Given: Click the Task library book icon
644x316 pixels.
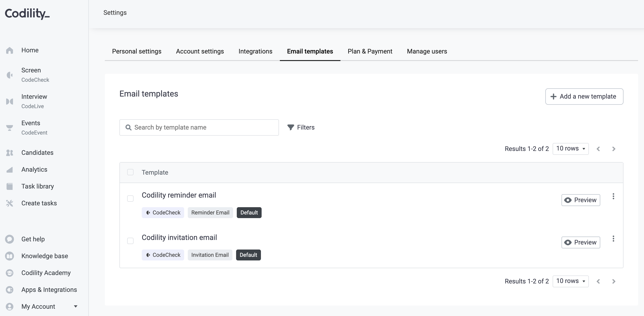Looking at the screenshot, I should point(10,186).
